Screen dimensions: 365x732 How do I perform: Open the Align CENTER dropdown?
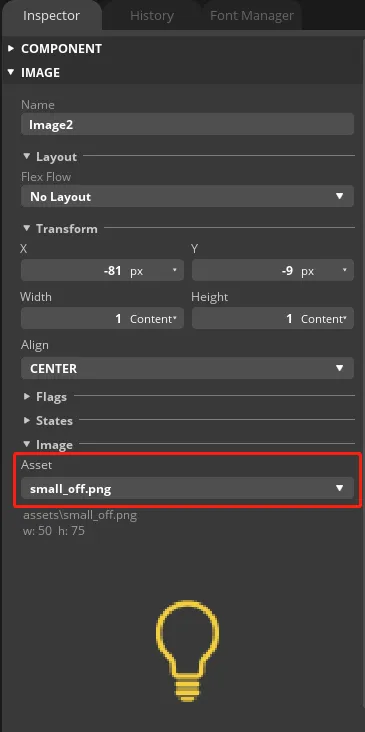click(187, 368)
